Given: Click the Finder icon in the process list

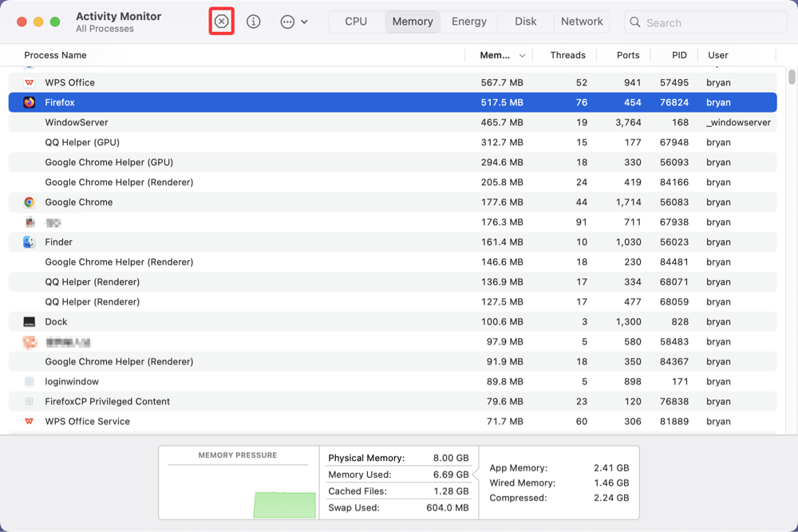Looking at the screenshot, I should point(29,242).
